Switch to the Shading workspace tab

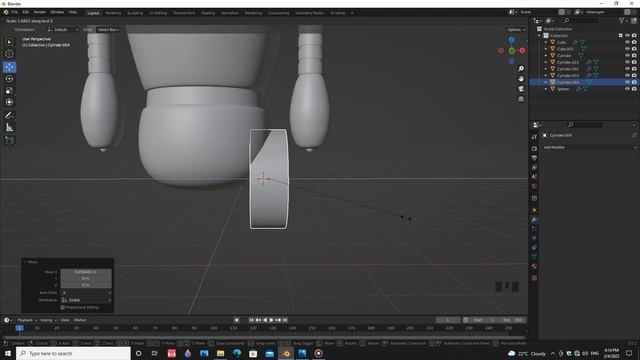pyautogui.click(x=208, y=13)
